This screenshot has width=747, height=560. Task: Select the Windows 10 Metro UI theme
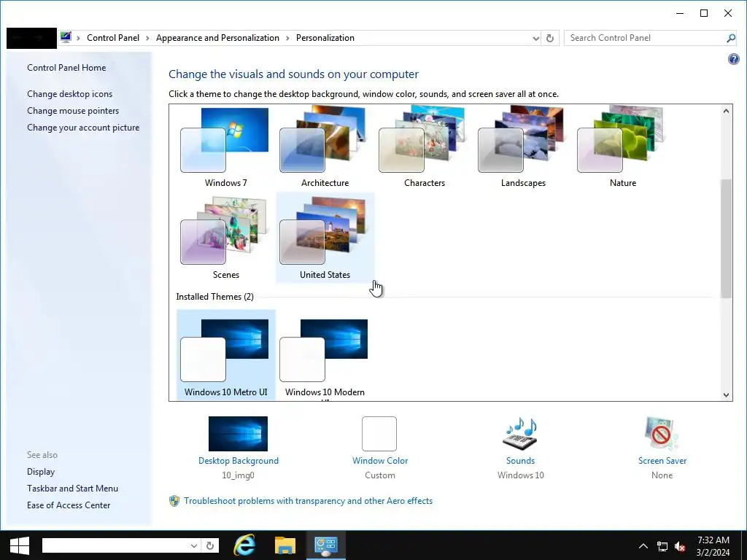tap(226, 354)
